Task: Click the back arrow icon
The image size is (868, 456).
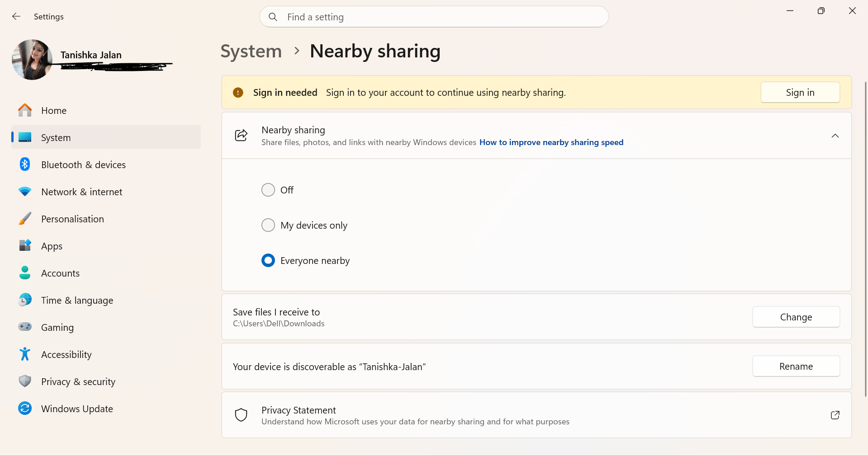Action: coord(16,17)
